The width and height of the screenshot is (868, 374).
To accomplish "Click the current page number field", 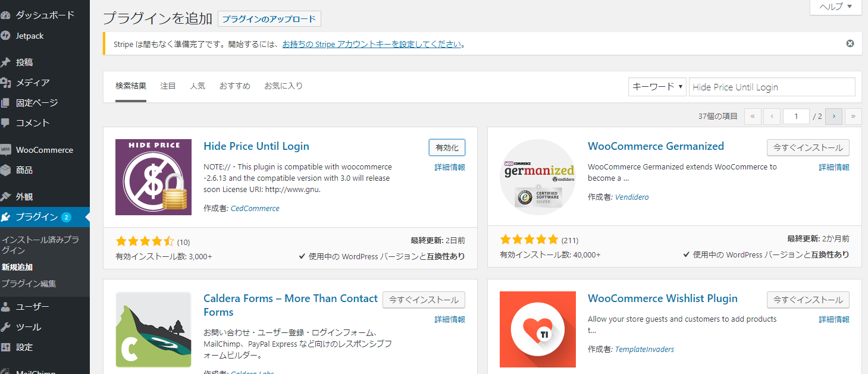I will tap(797, 117).
